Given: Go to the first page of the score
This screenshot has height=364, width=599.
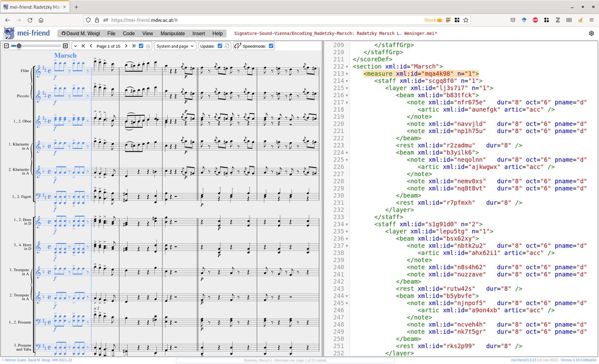Looking at the screenshot, I should tap(83, 46).
